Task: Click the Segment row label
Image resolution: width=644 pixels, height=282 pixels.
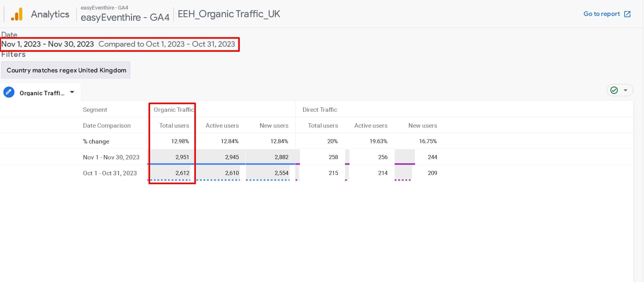Action: coord(95,110)
